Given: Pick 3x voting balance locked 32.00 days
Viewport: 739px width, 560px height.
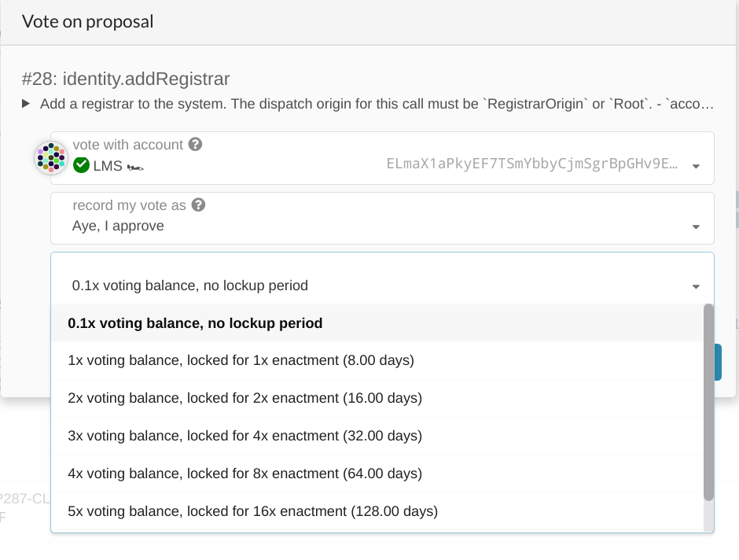Looking at the screenshot, I should [244, 436].
